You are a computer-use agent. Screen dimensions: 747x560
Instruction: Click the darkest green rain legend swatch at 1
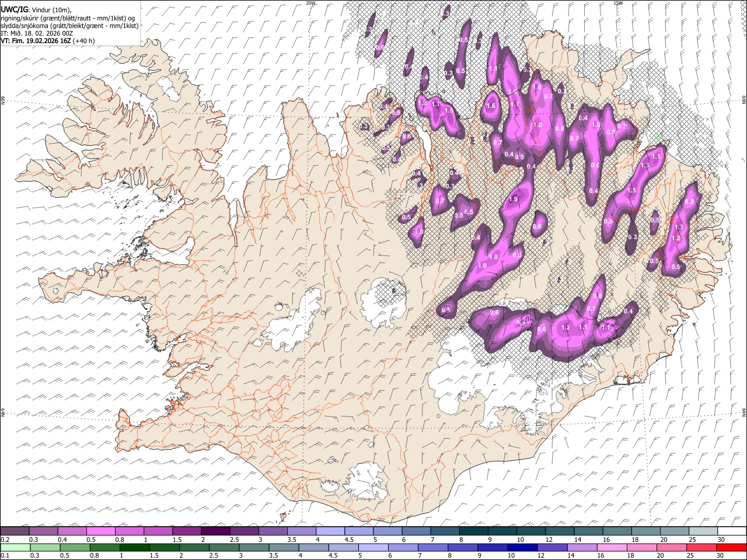coord(134,547)
